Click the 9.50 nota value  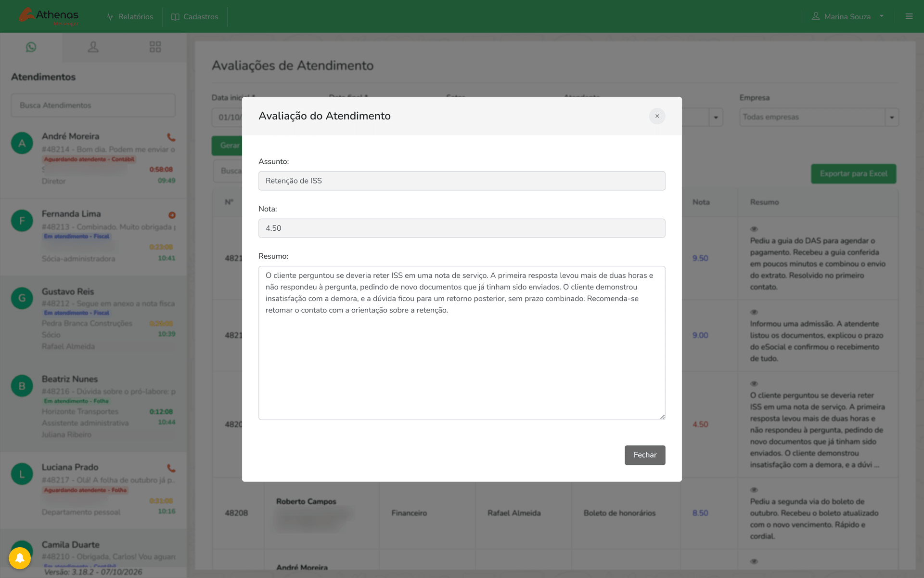(x=700, y=258)
